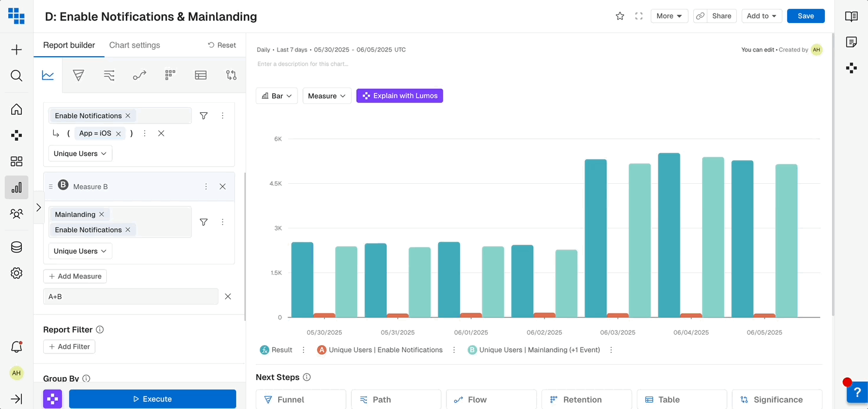This screenshot has width=868, height=409.
Task: Star this report as favorite
Action: click(620, 16)
